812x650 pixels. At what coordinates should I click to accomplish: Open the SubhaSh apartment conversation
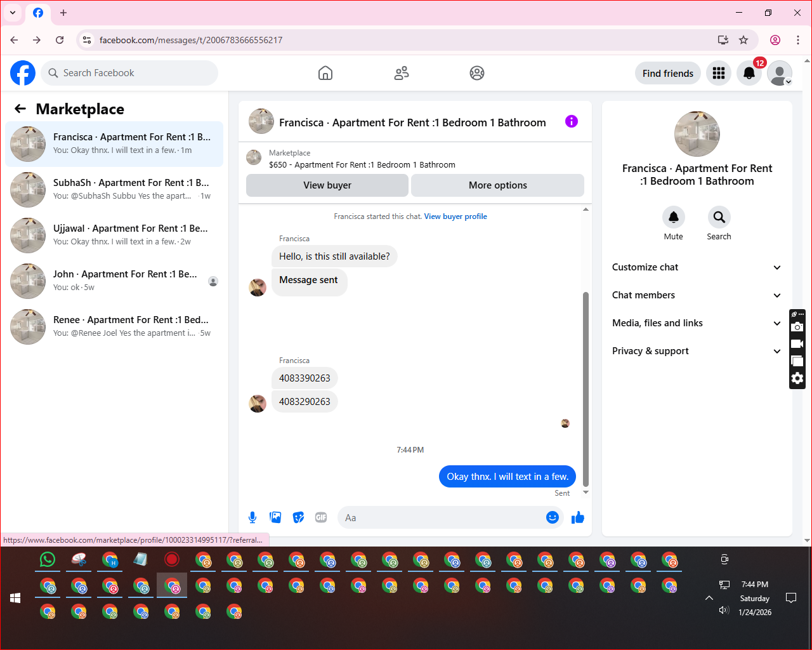pyautogui.click(x=114, y=190)
